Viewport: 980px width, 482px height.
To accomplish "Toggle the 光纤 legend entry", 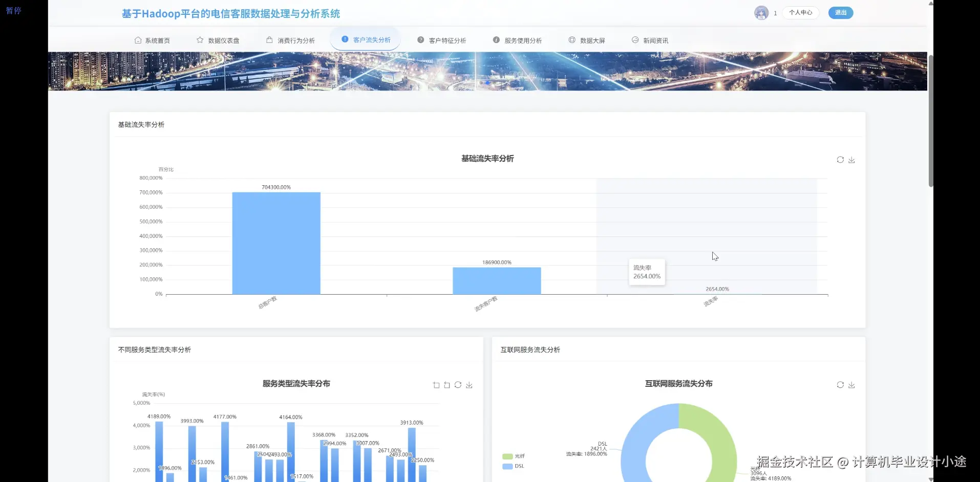I will (514, 456).
